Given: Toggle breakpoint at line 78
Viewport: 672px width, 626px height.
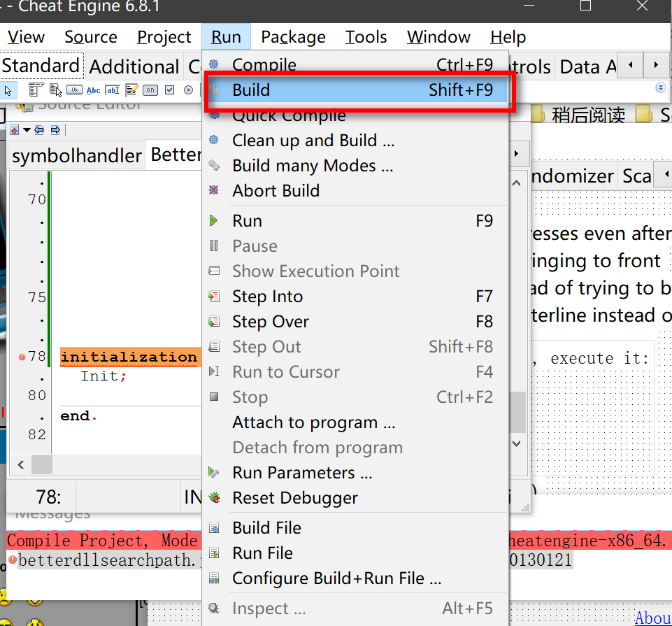Looking at the screenshot, I should tap(22, 357).
